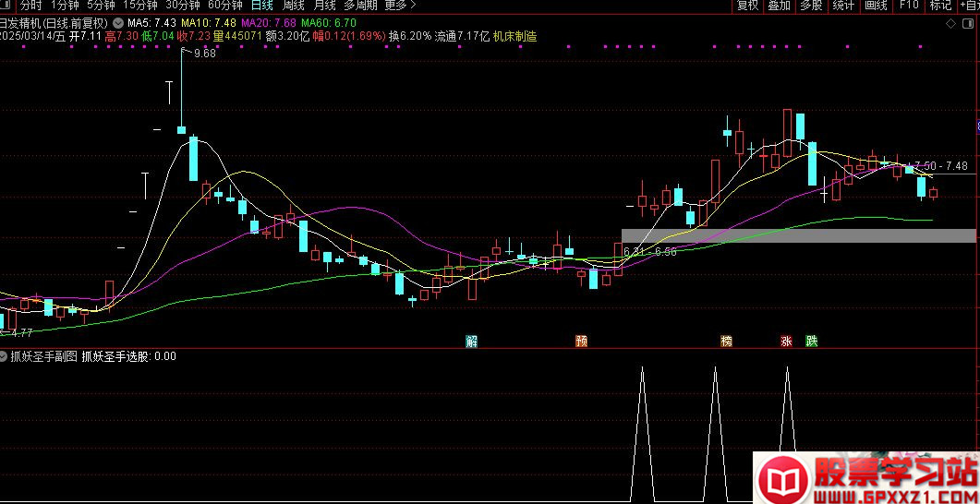Screen dimensions: 980x504
Task: Activate the 画线 drawing tools button
Action: pyautogui.click(x=877, y=6)
